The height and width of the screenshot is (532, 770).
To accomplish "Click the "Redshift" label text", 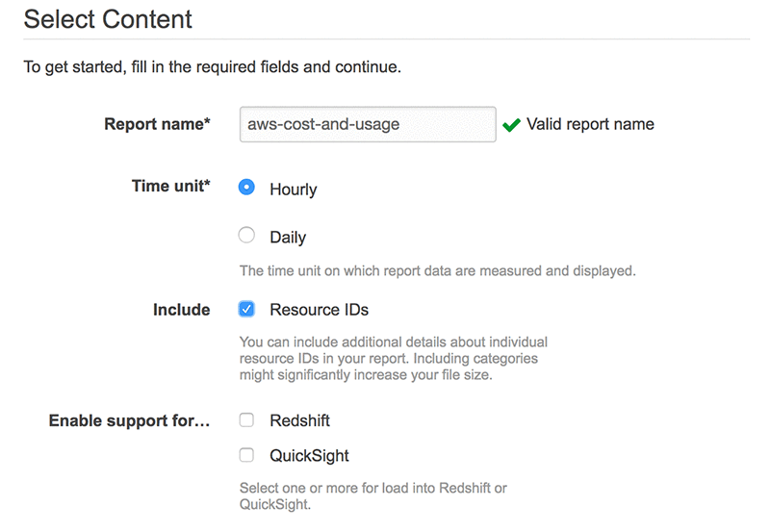I will (299, 421).
